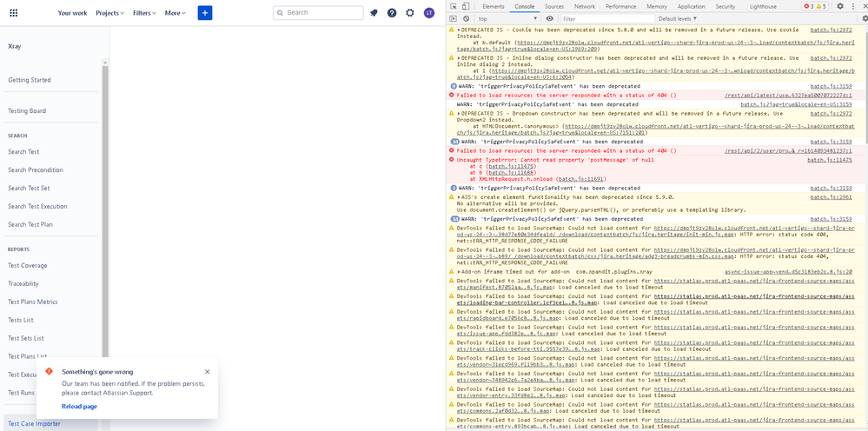Viewport: 868px width, 431px height.
Task: Click the error and warning counter badge
Action: coord(815,6)
